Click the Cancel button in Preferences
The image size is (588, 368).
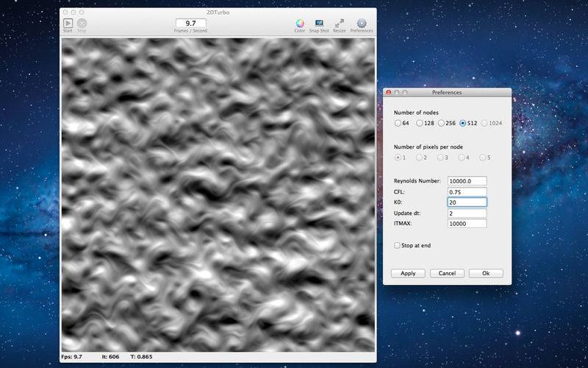pyautogui.click(x=447, y=273)
